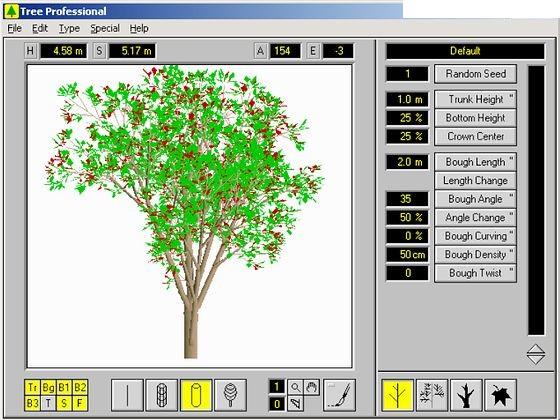Image resolution: width=560 pixels, height=420 pixels.
Task: Click the upper black box showing 1
Action: point(277,387)
